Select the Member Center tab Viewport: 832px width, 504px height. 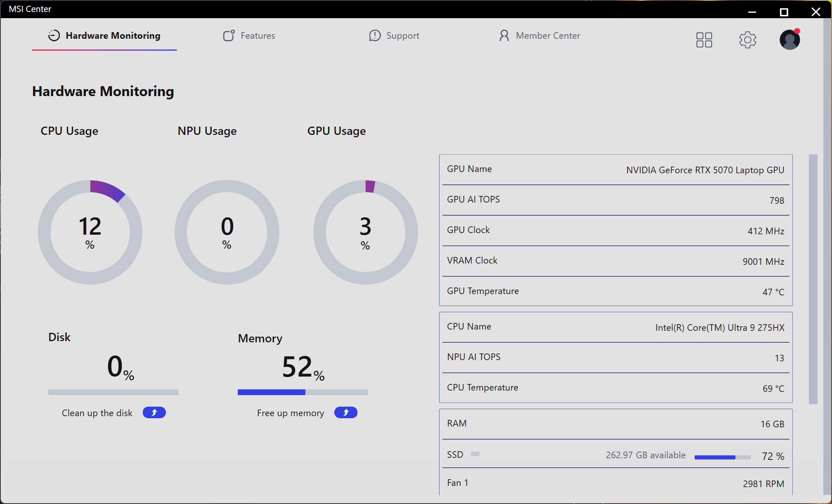click(x=548, y=36)
